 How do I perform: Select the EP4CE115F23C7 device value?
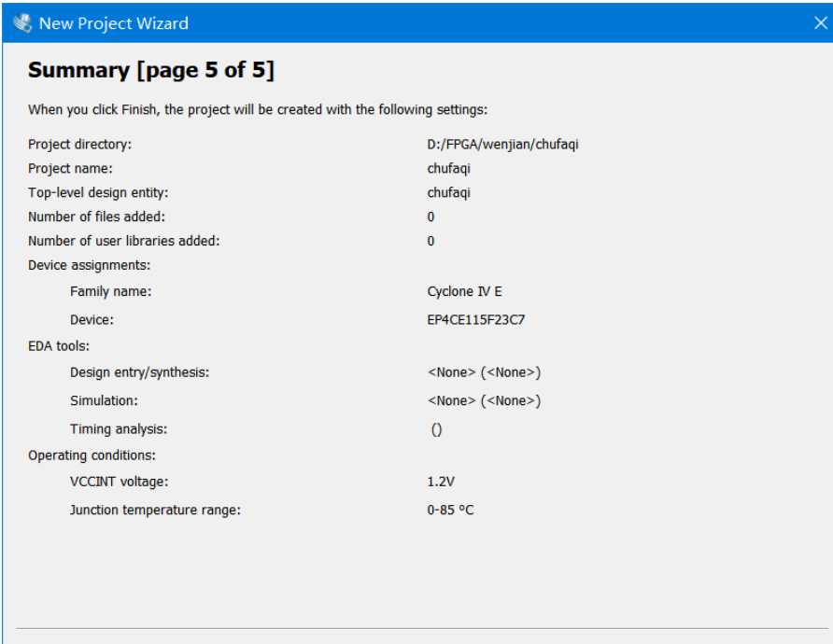476,319
